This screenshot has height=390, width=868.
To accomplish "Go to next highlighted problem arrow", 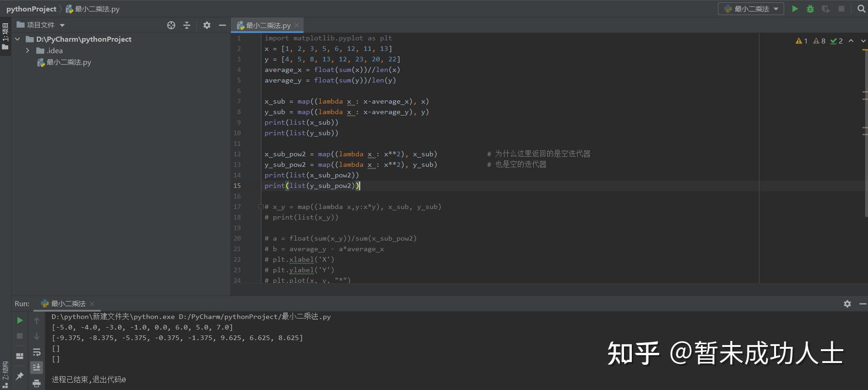I will point(863,41).
